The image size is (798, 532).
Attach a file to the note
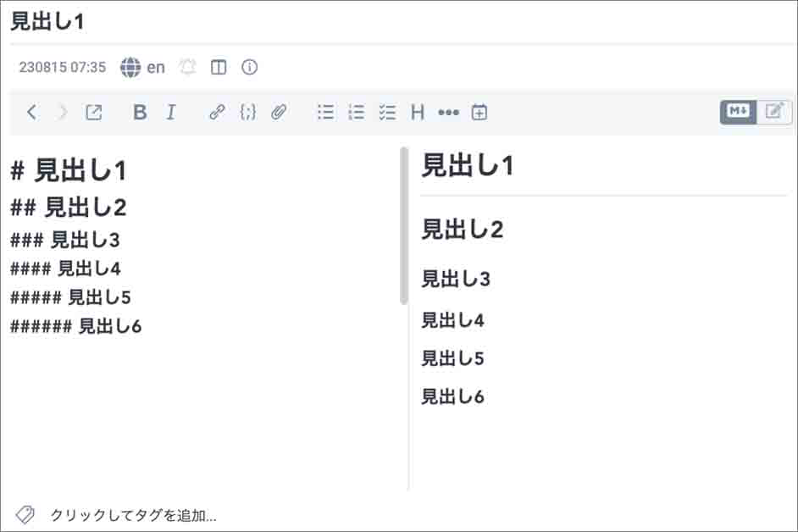pyautogui.click(x=280, y=111)
